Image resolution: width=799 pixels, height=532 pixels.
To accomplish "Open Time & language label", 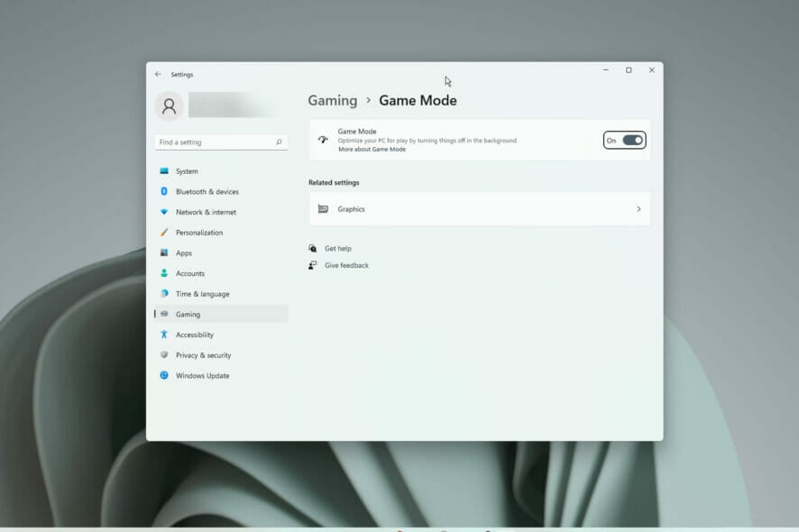I will point(203,294).
